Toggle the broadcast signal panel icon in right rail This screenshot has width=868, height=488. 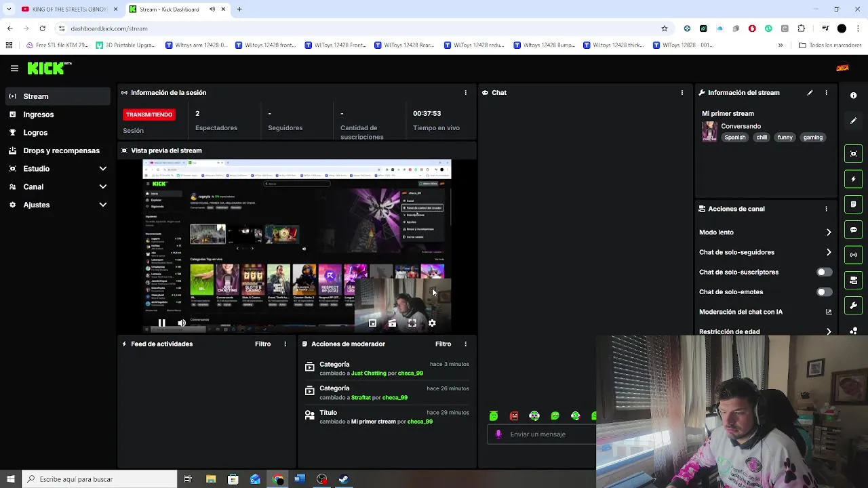coord(854,255)
